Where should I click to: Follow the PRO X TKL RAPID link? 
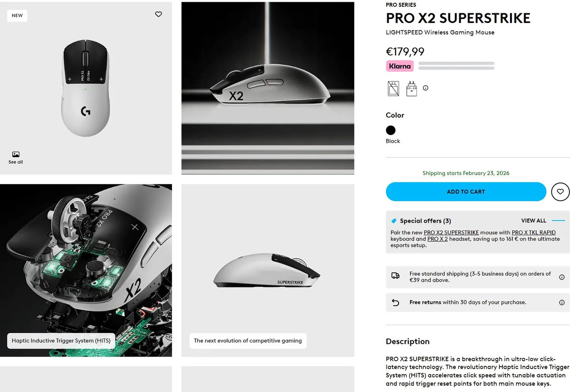pos(534,232)
